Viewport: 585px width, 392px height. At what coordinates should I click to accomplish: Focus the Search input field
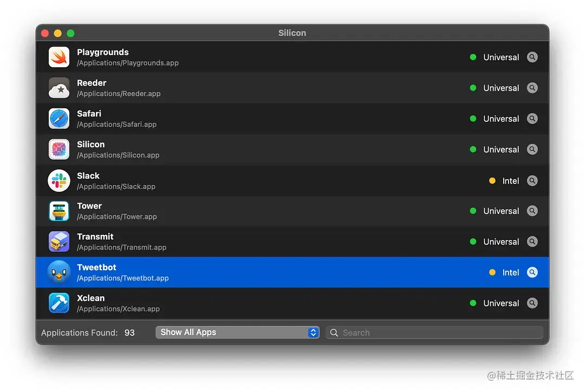tap(434, 332)
